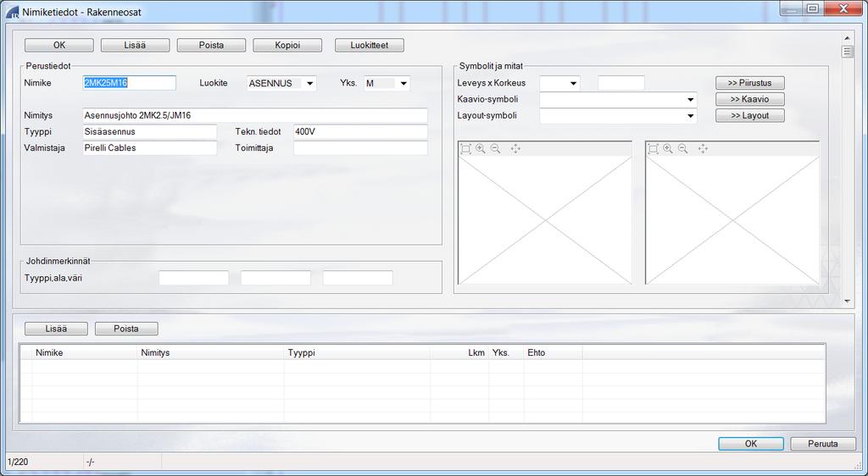
Task: Click zoom in icon in left symbol preview
Action: [481, 149]
